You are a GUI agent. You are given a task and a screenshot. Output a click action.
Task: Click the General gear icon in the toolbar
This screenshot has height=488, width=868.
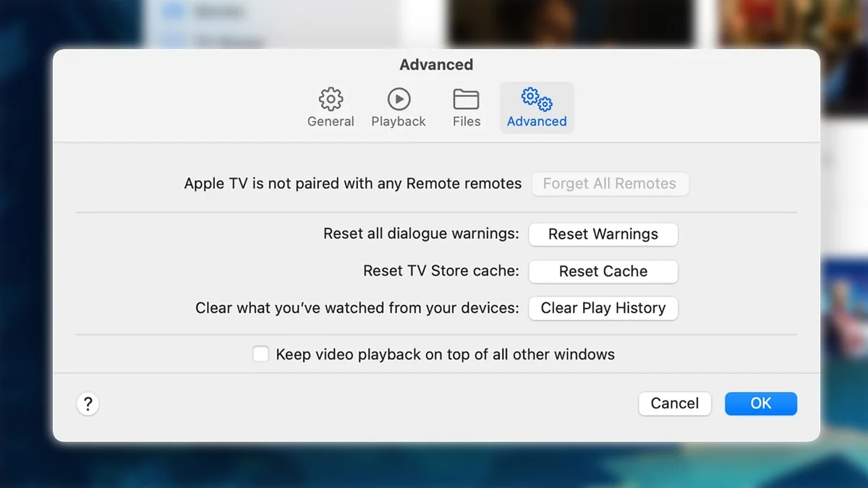[x=331, y=99]
